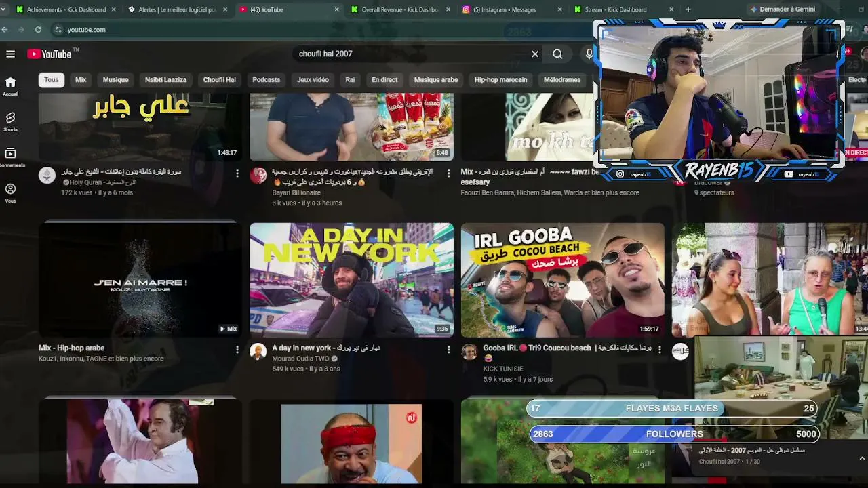Close the Instagram Messages tab
Viewport: 868px width, 488px height.
click(x=559, y=9)
